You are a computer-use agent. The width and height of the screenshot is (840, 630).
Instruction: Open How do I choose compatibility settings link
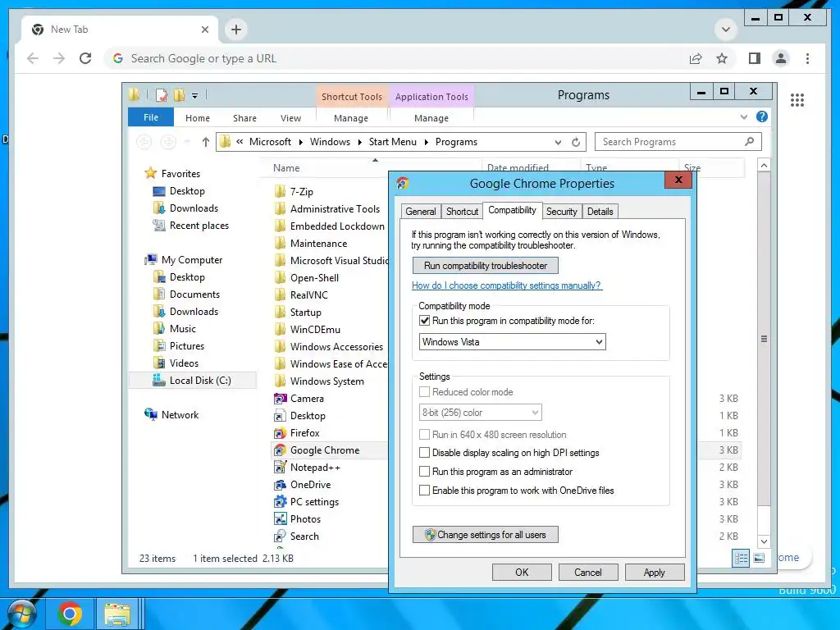click(x=507, y=285)
